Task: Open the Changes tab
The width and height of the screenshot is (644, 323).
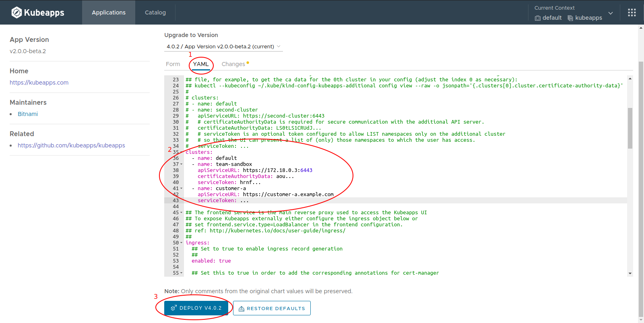Action: click(233, 64)
